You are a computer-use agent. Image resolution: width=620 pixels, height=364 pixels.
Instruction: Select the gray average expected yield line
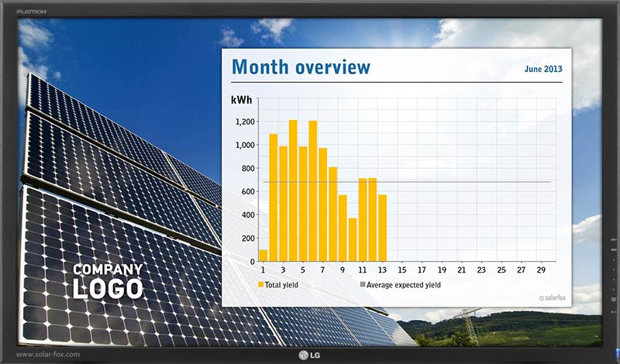(408, 182)
